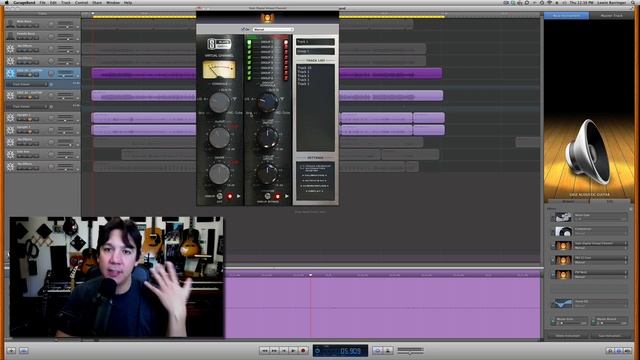Viewport: 640px width, 360px height.
Task: Toggle the Track Info pane icon
Action: pyautogui.click(x=619, y=351)
